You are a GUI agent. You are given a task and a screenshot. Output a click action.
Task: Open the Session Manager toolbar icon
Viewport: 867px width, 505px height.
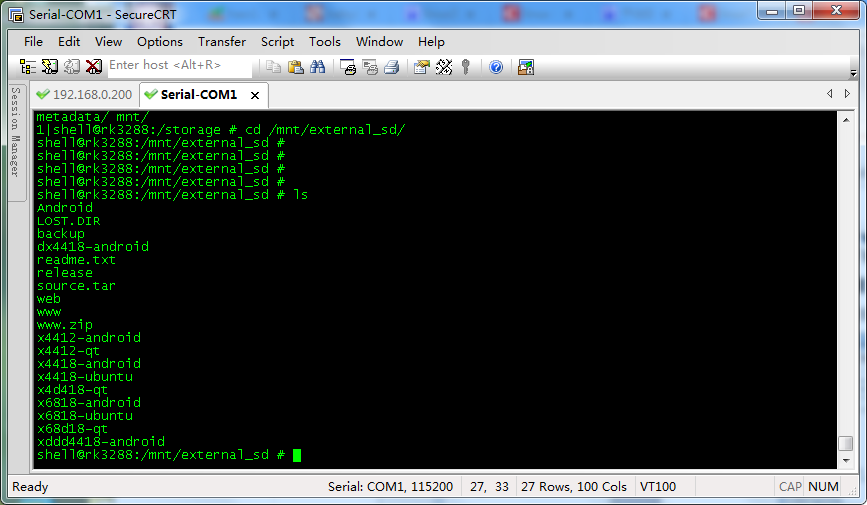pyautogui.click(x=28, y=67)
